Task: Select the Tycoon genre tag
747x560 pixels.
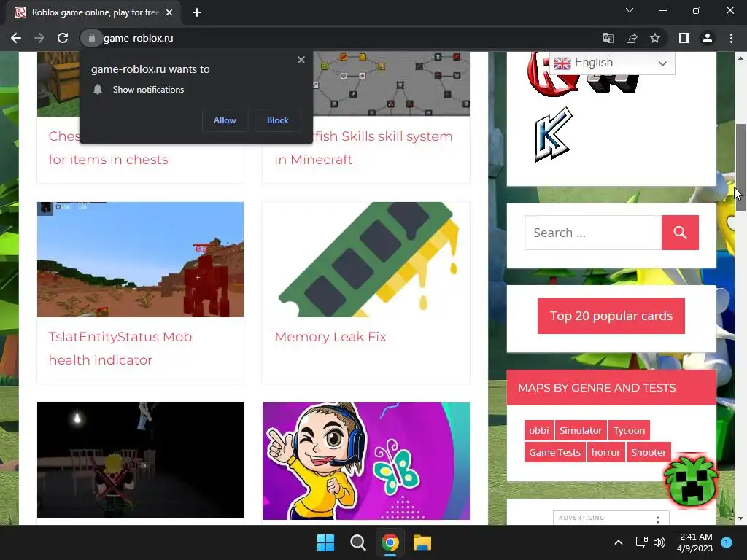Action: [x=629, y=430]
